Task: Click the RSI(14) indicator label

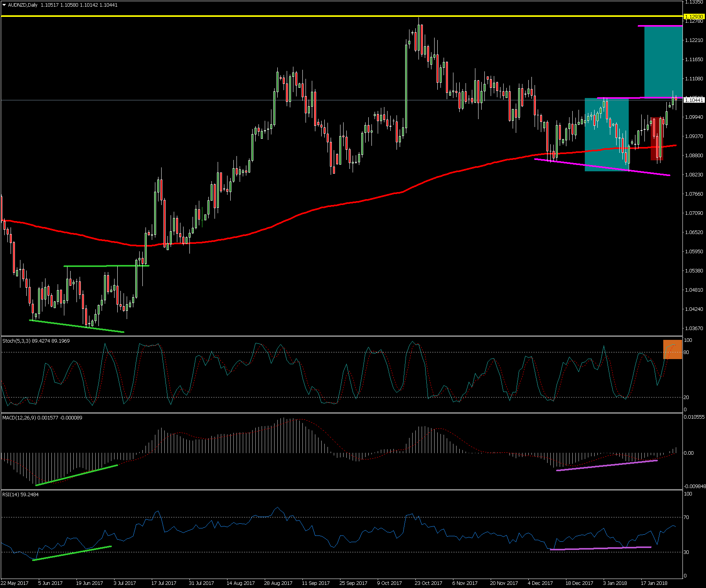Action: pyautogui.click(x=20, y=495)
